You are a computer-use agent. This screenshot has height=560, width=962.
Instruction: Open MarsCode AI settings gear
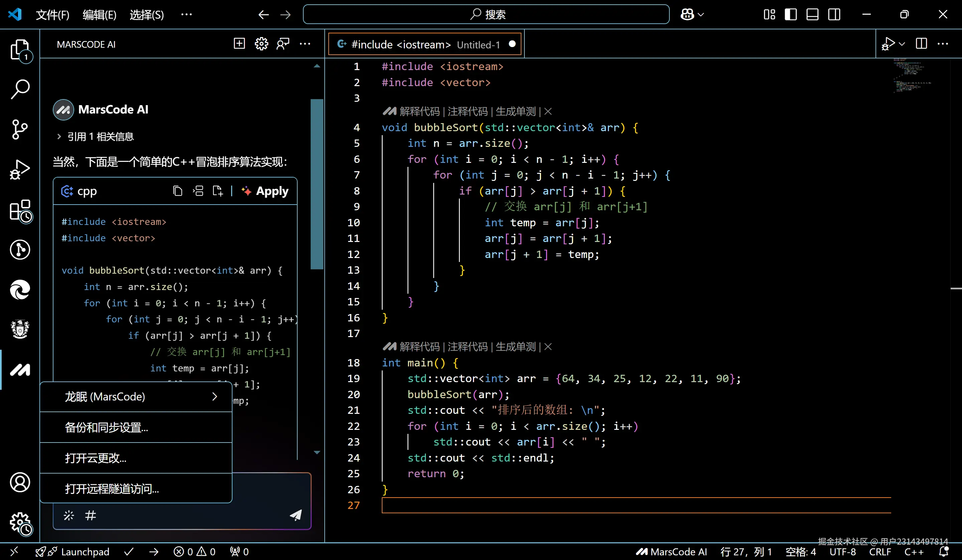(261, 44)
